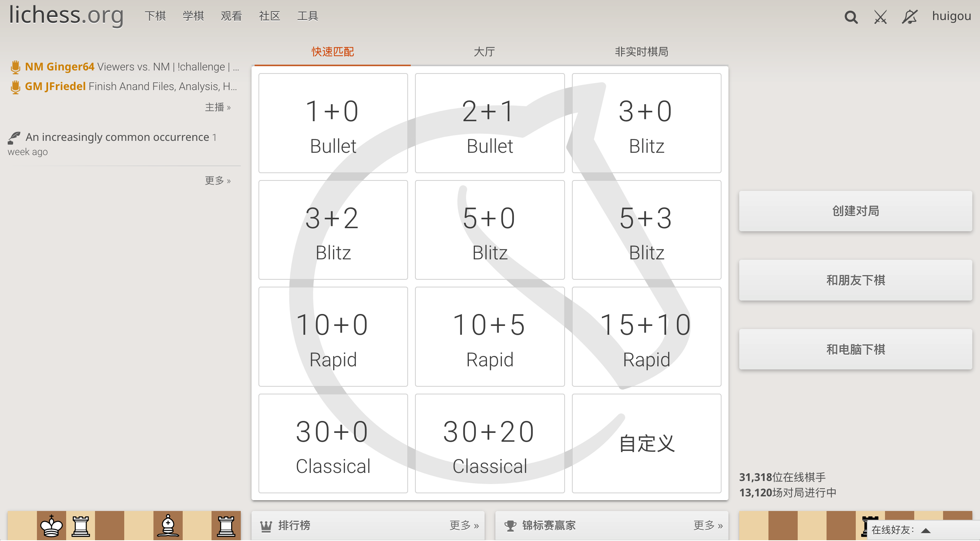980x541 pixels.
Task: Open the 下棋 play menu
Action: [155, 16]
